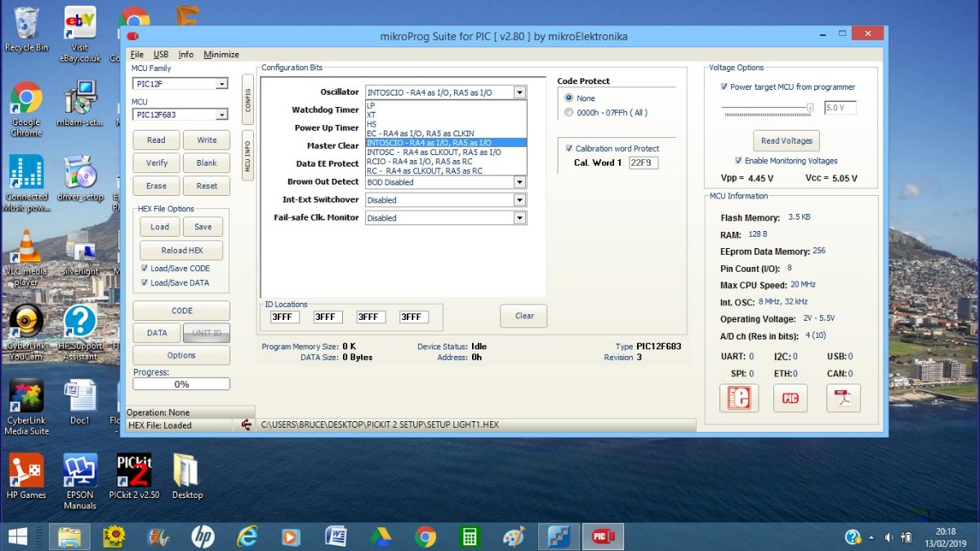Expand the Brown Out Detect dropdown

pyautogui.click(x=519, y=182)
